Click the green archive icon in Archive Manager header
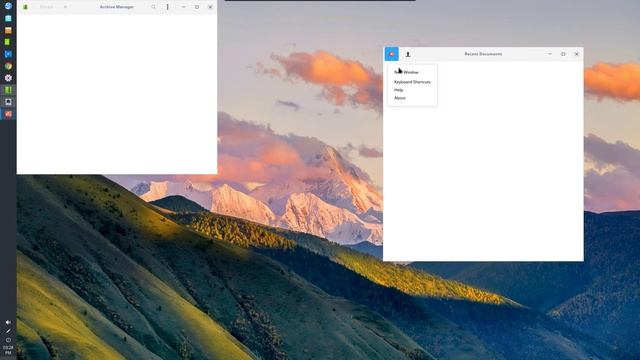This screenshot has height=360, width=640. pyautogui.click(x=25, y=7)
